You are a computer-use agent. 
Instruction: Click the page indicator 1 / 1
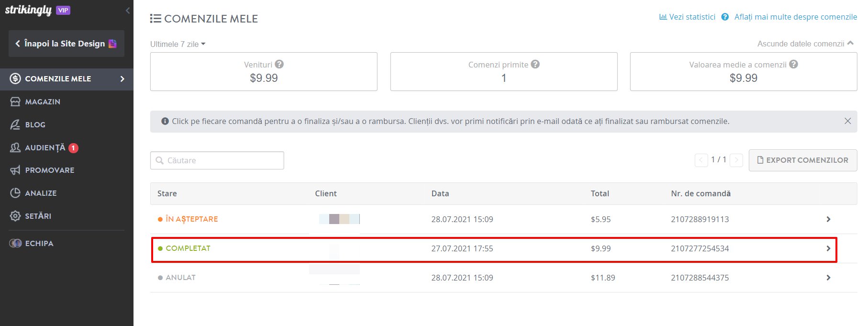click(x=719, y=159)
